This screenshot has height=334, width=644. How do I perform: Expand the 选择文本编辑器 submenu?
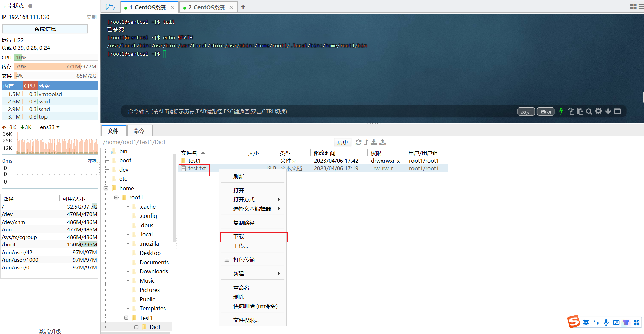coord(253,209)
